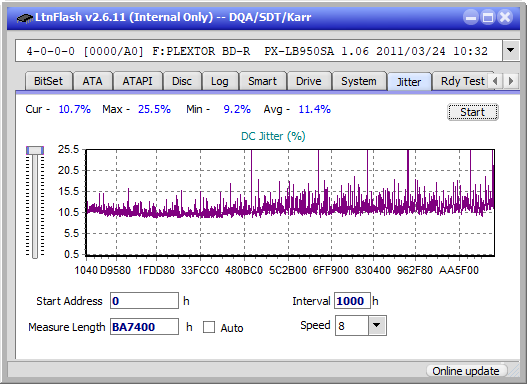Enable the Auto checkbox
The width and height of the screenshot is (527, 384).
click(209, 327)
